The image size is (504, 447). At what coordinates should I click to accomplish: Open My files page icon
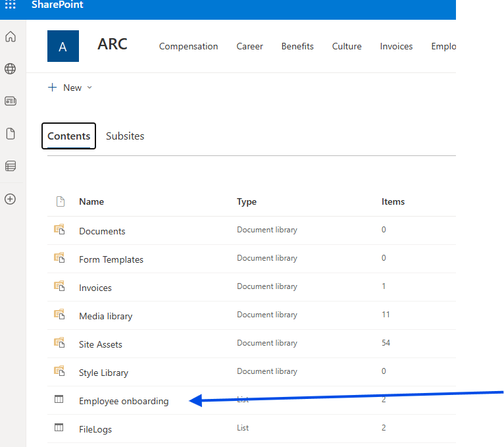(x=11, y=134)
